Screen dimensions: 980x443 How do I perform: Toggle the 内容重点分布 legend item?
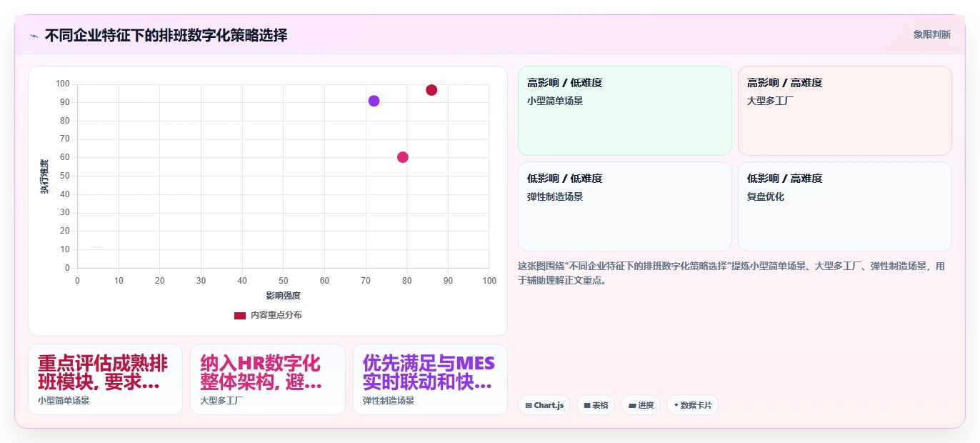[x=268, y=315]
